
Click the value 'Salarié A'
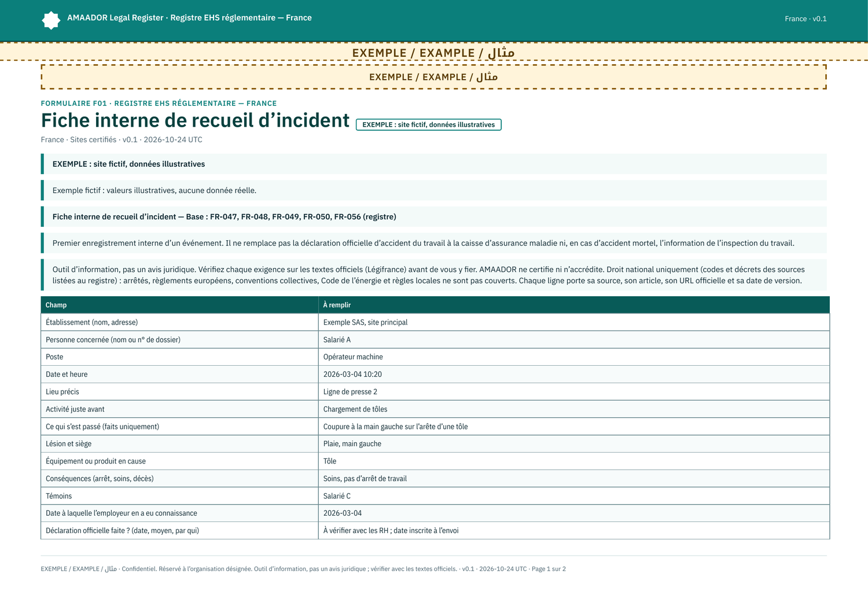coord(337,340)
